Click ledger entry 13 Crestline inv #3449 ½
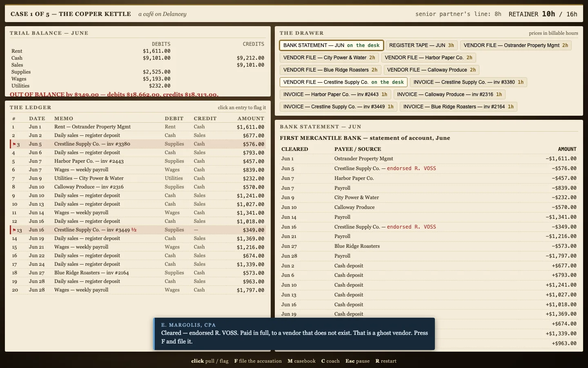The width and height of the screenshot is (588, 368). [x=138, y=230]
